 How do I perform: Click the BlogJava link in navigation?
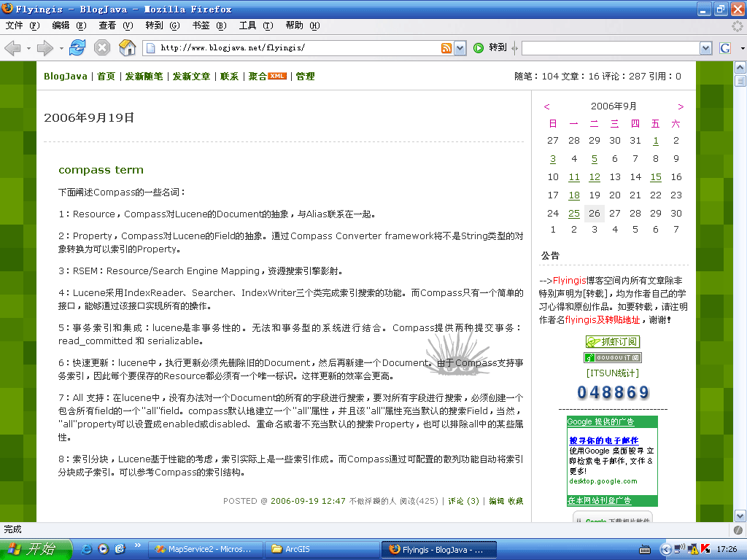[65, 76]
